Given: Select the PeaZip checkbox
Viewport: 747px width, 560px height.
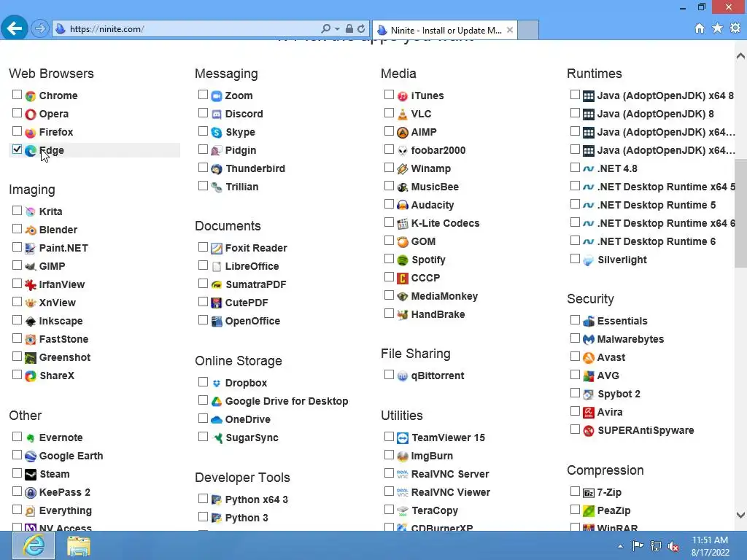Looking at the screenshot, I should point(575,510).
